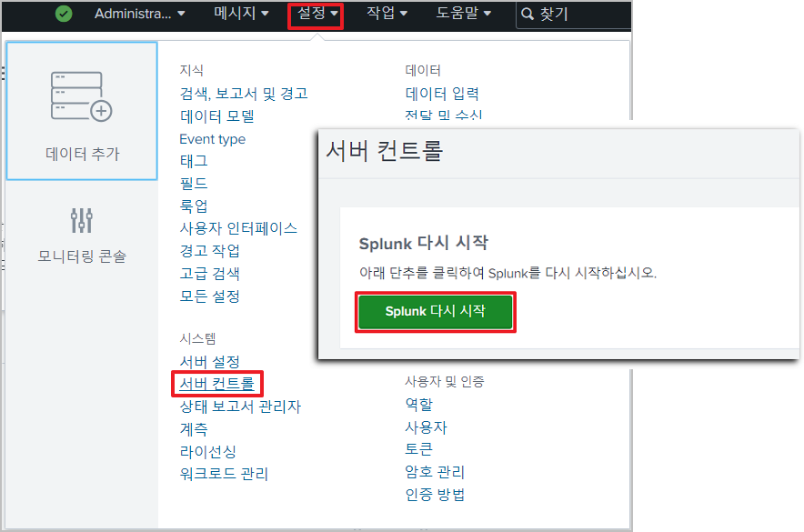Open 데이터 모델 link
This screenshot has width=804, height=532.
coord(216,116)
